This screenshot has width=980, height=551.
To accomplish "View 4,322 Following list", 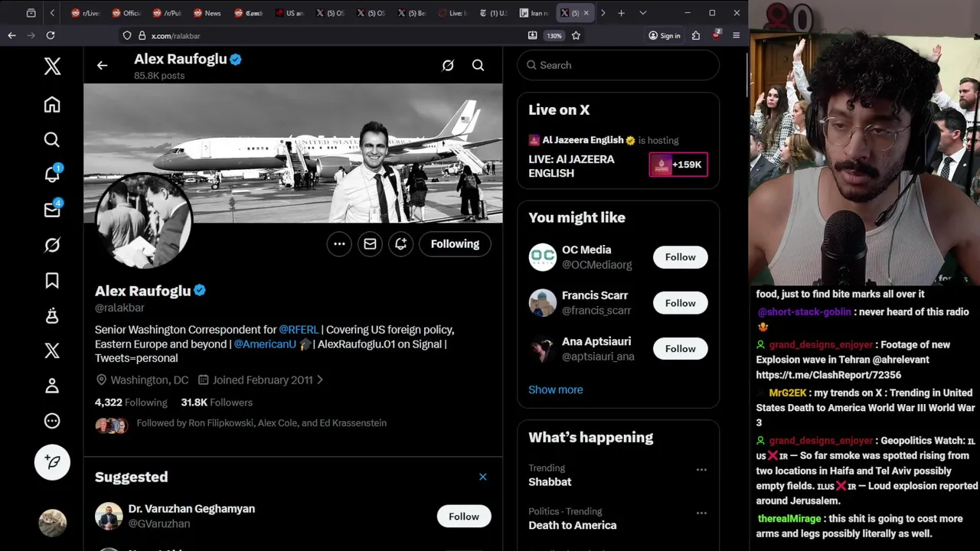I will coord(131,403).
